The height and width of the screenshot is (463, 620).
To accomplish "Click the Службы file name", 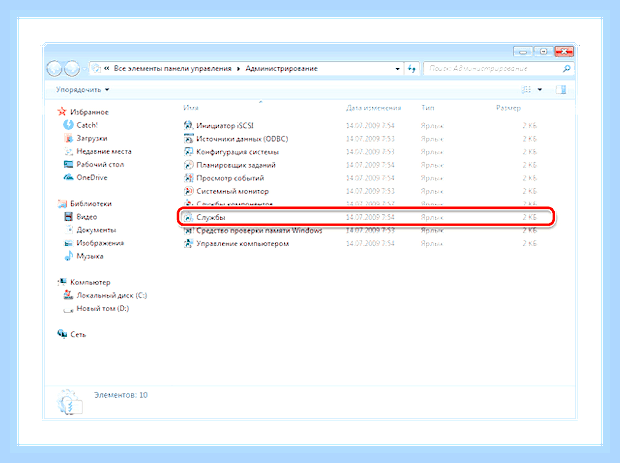I will (211, 217).
